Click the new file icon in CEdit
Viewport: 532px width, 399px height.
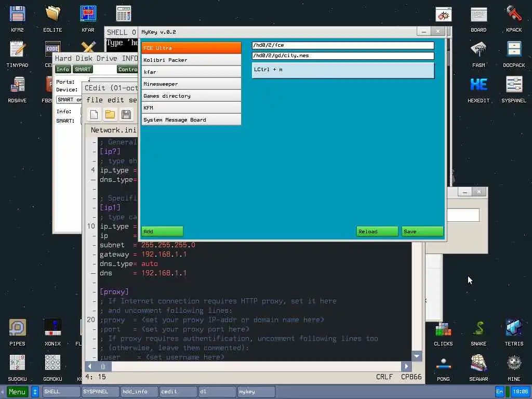[94, 114]
